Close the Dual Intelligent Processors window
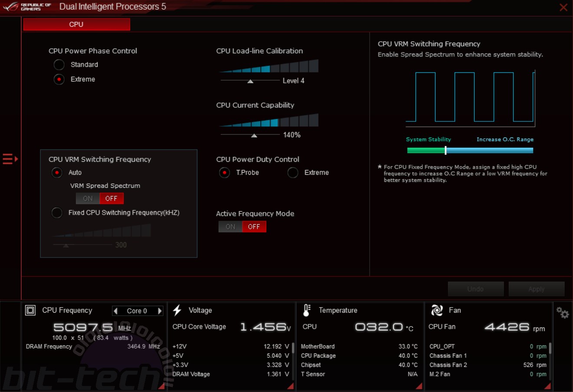The image size is (573, 392). (563, 7)
